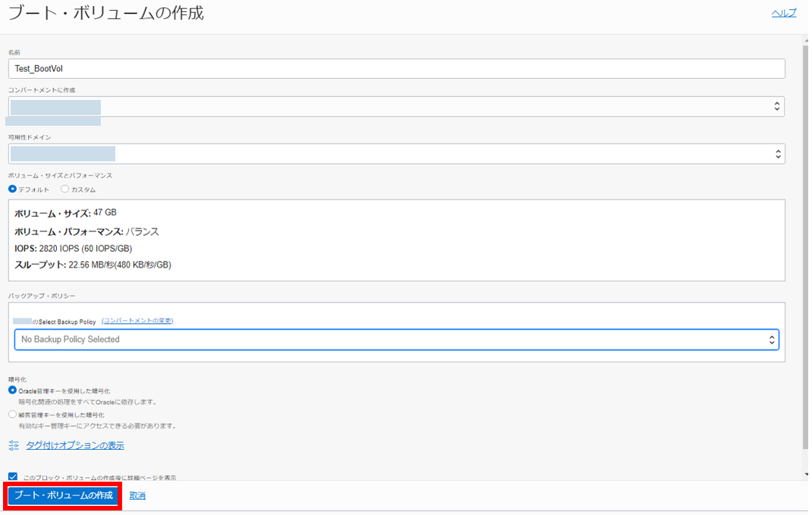Select the デフォルト radio button
Image resolution: width=812 pixels, height=515 pixels.
(x=12, y=189)
